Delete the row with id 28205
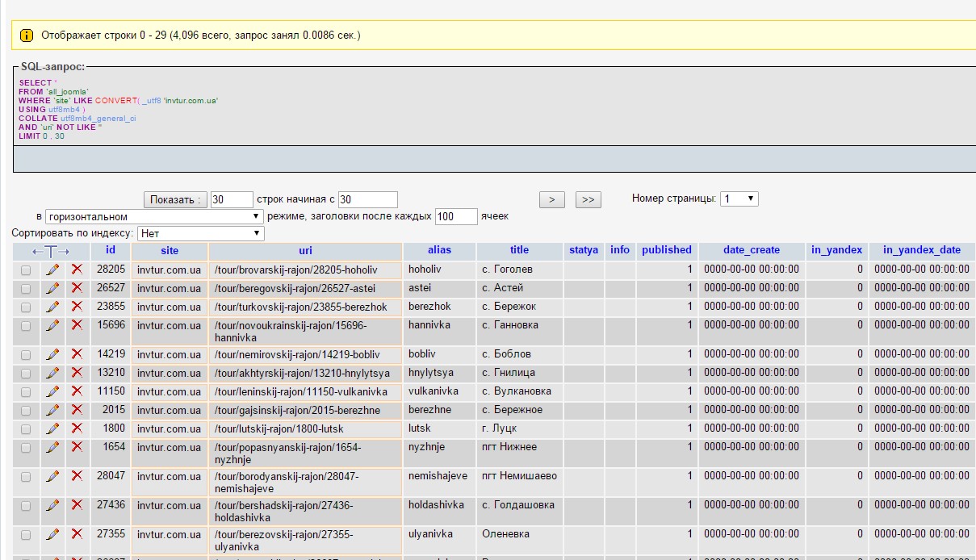Screen dimensions: 976x560 point(77,270)
